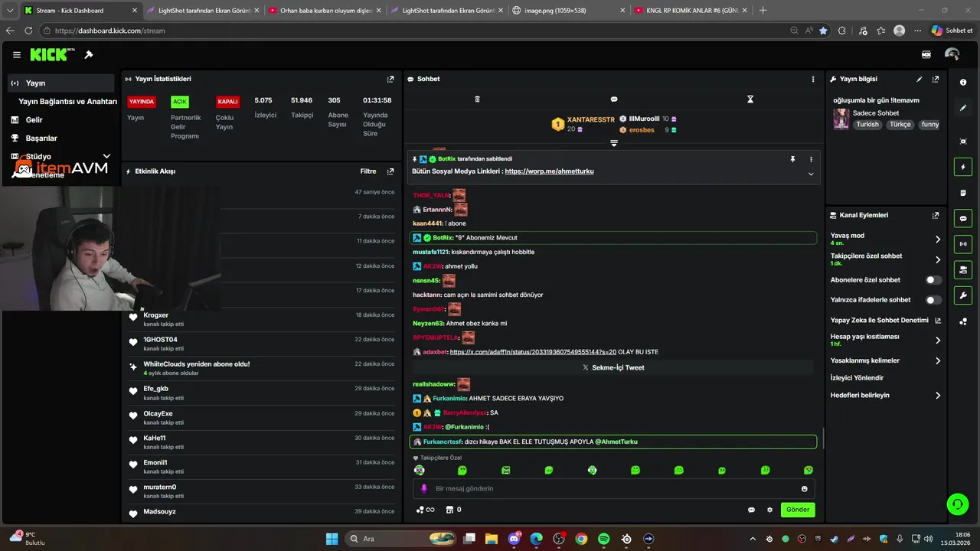Click the message input field
Image resolution: width=980 pixels, height=551 pixels.
pos(612,488)
